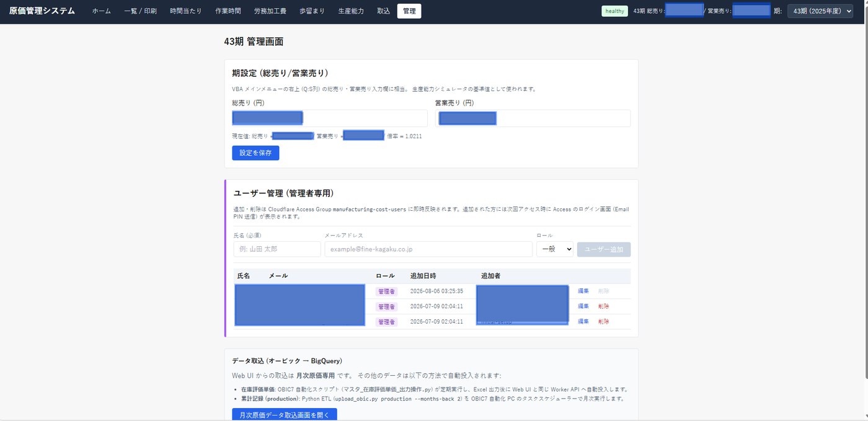Click the 期設定 (総売り/営業売り) heading

[280, 73]
